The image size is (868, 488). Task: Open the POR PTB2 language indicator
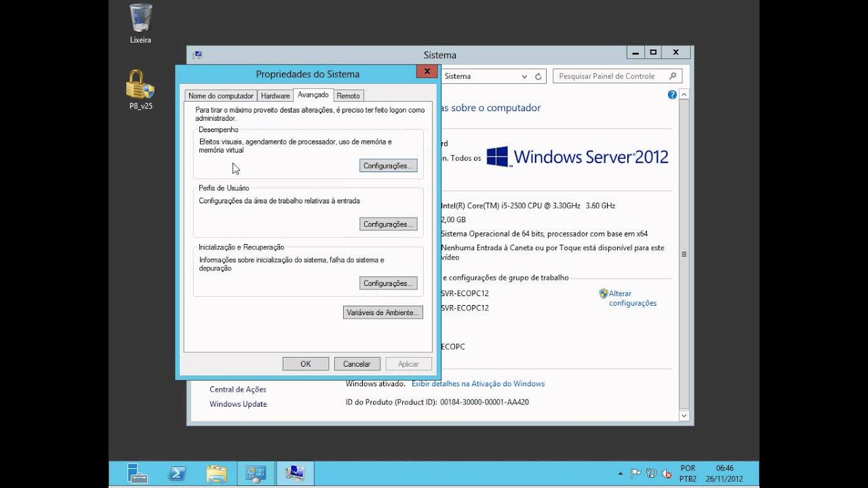688,473
